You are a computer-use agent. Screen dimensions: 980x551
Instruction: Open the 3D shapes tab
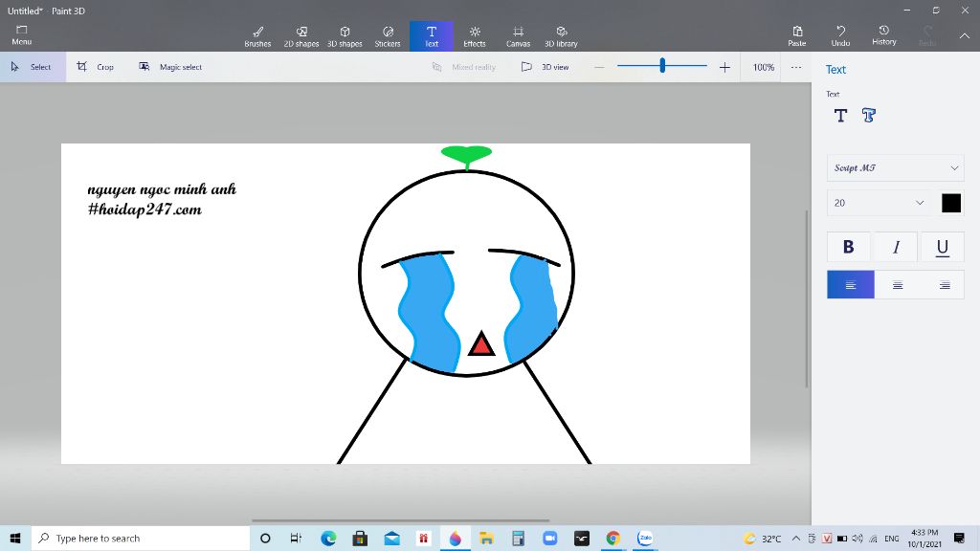click(x=345, y=36)
